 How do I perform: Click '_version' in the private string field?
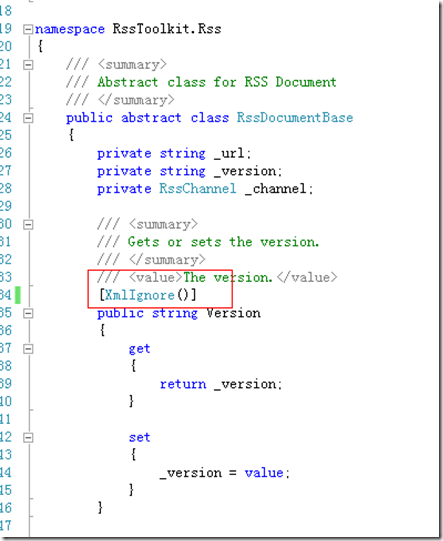245,171
